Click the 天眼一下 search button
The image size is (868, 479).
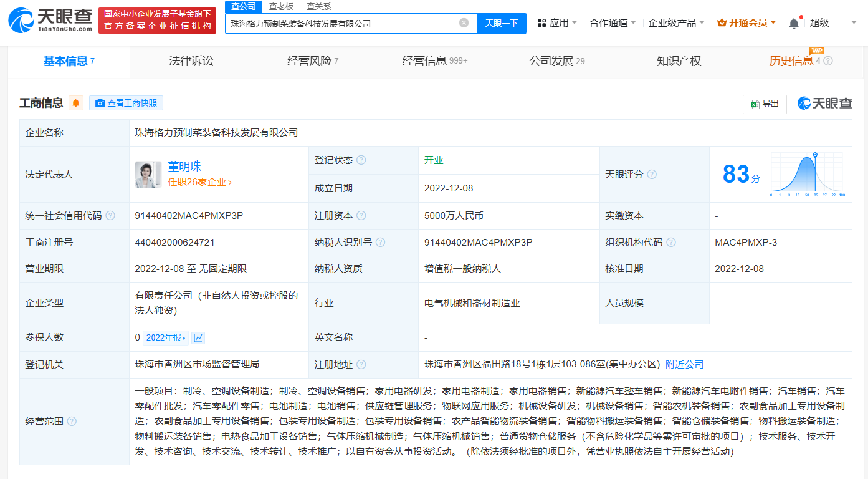(x=503, y=22)
